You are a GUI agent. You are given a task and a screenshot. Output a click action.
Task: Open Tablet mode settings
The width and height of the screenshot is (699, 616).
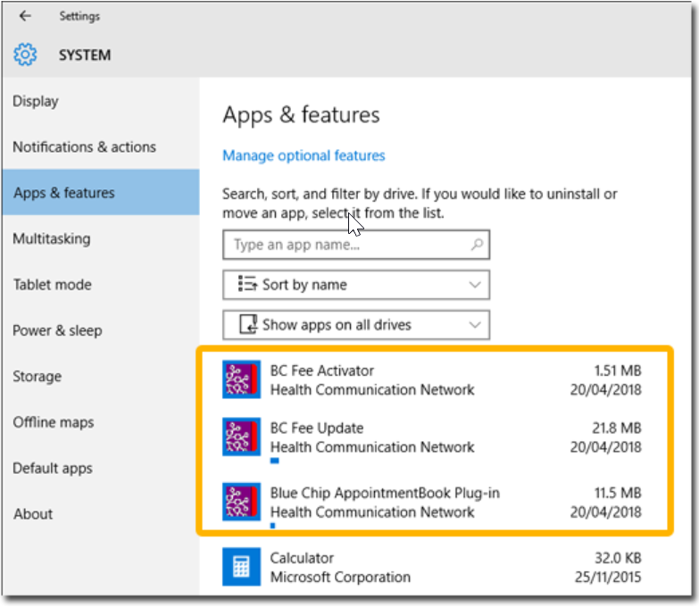pos(101,285)
